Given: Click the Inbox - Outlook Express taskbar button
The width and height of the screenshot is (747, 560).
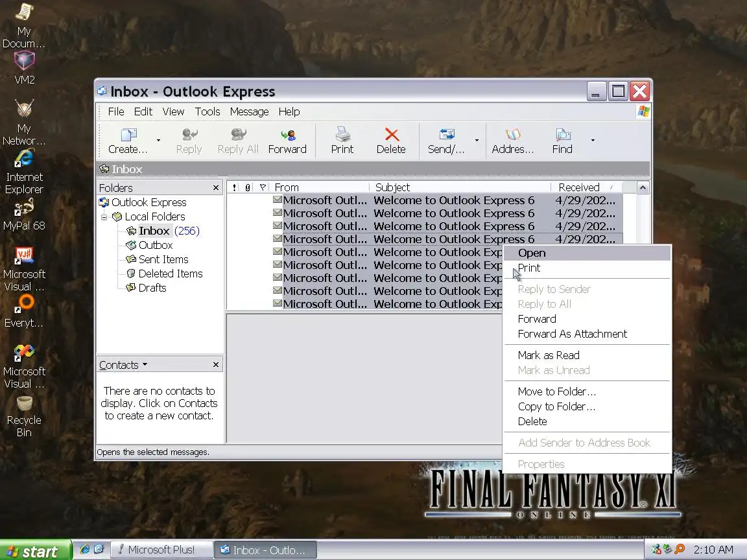Looking at the screenshot, I should [x=265, y=550].
